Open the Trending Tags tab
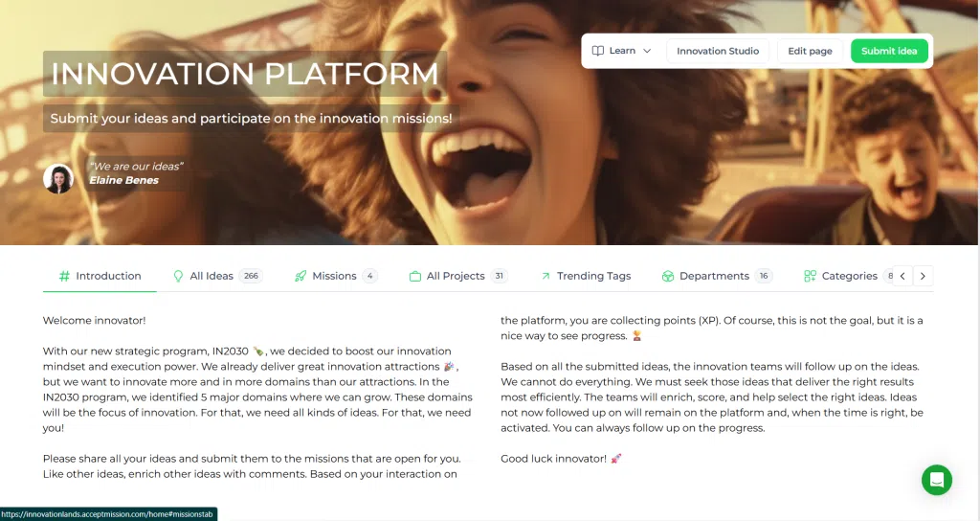The image size is (980, 521). [587, 276]
